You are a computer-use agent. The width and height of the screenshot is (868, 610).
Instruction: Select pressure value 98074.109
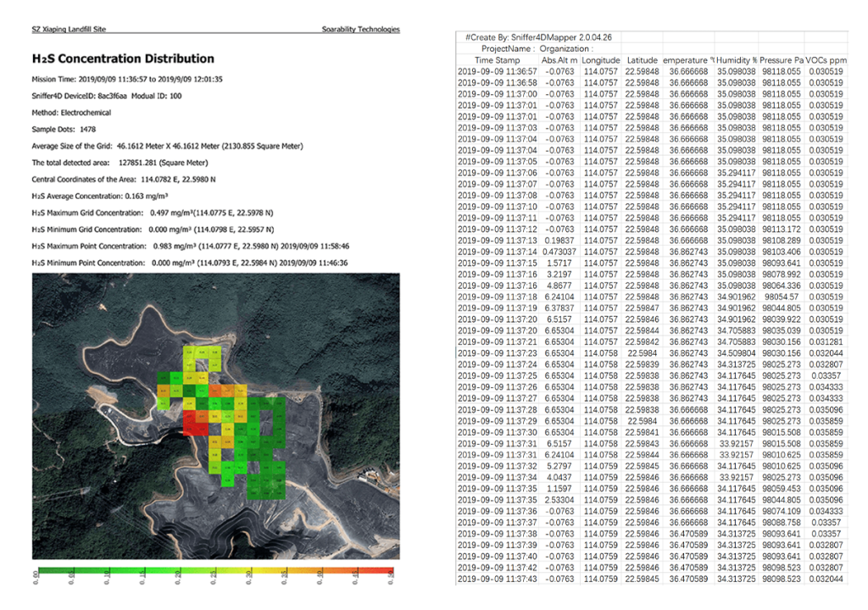[x=781, y=511]
